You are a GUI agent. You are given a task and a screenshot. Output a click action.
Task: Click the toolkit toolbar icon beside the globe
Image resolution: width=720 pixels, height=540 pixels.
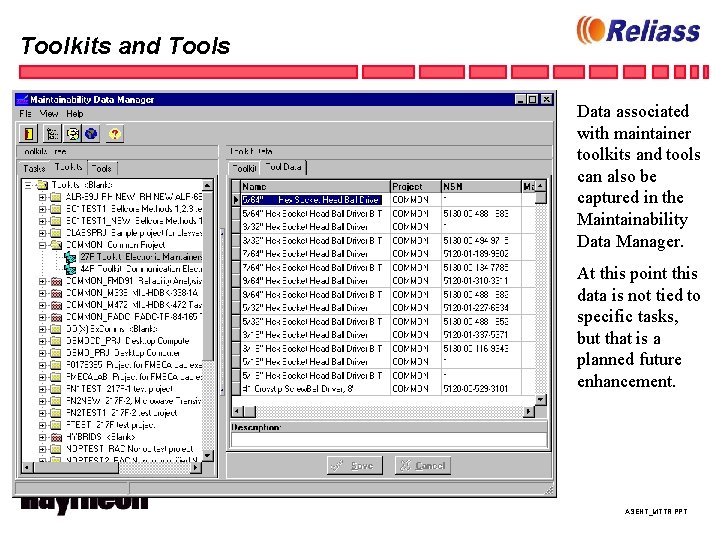73,134
